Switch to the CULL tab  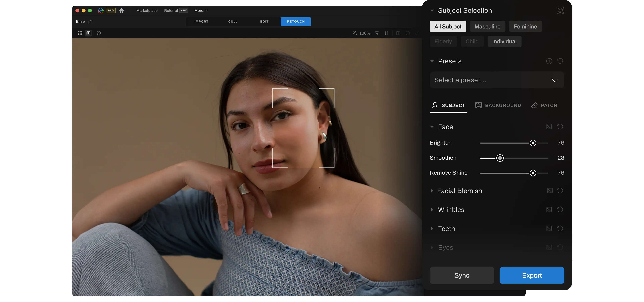pyautogui.click(x=232, y=21)
